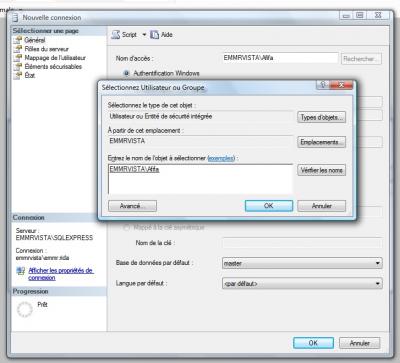
Task: Click the Nom d'accès input field
Action: pyautogui.click(x=280, y=58)
